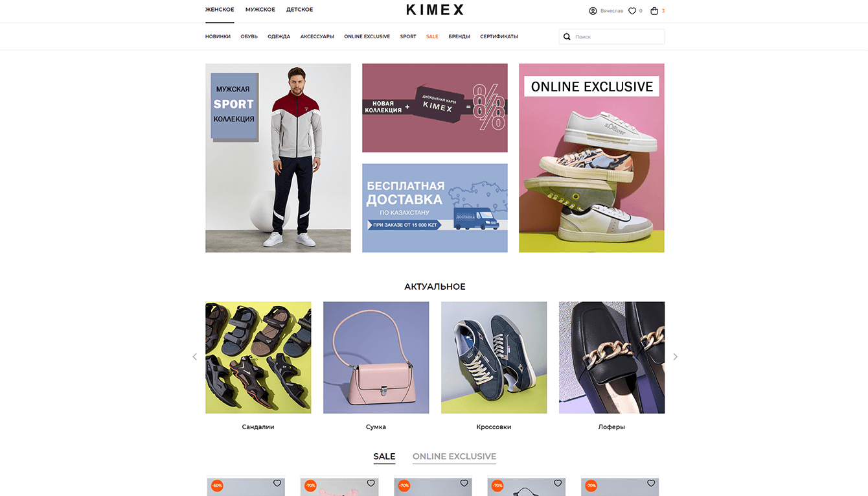
Task: Open the Мужская Sport коллекция banner
Action: (278, 158)
